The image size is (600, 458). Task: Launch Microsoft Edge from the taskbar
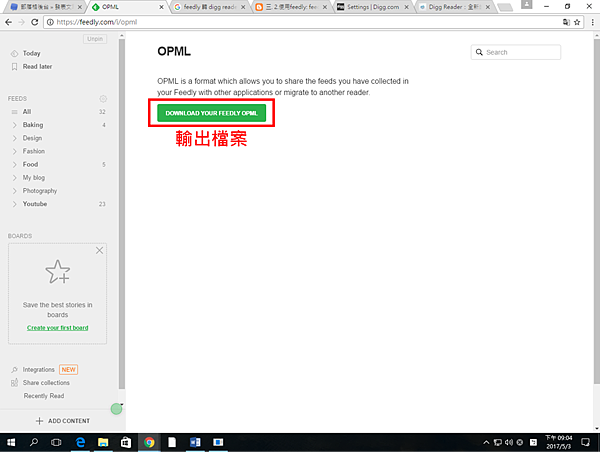tap(80, 443)
